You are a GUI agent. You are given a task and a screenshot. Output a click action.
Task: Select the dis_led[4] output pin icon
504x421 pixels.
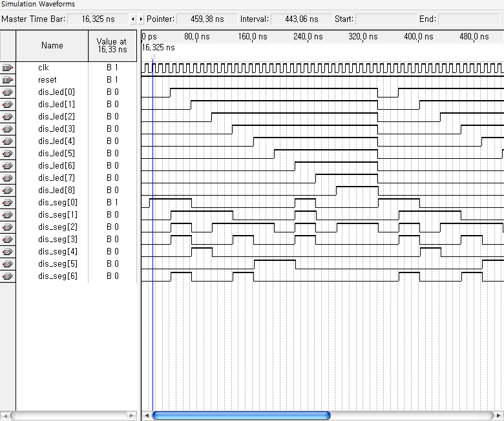tap(8, 141)
